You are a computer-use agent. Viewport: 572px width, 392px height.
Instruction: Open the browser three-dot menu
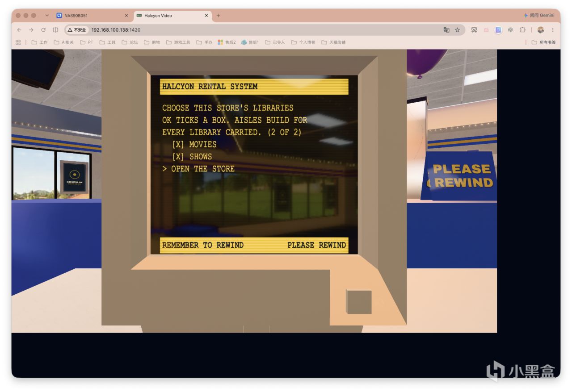coord(553,30)
